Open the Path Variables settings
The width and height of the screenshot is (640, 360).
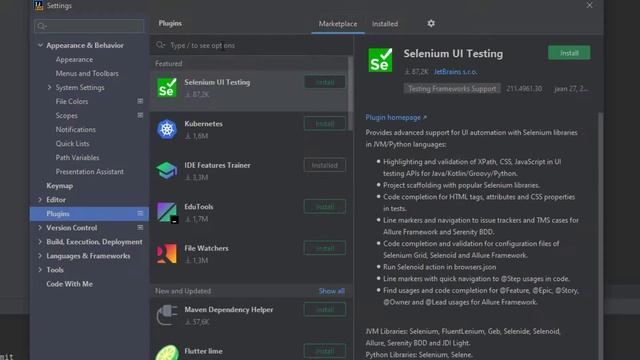77,158
